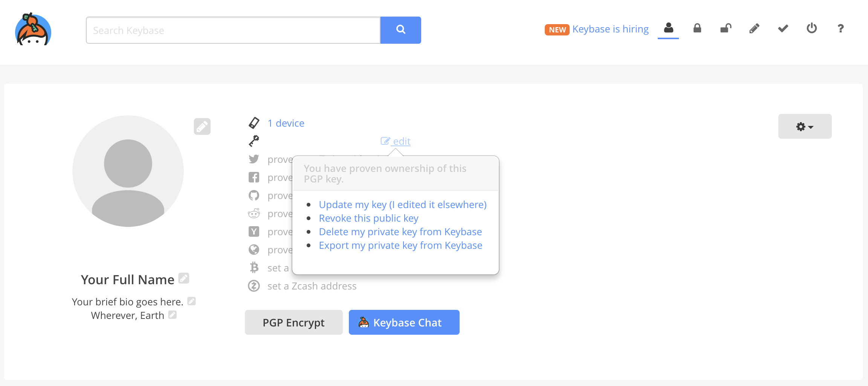The image size is (868, 386).
Task: Open help via the question mark icon
Action: point(840,28)
